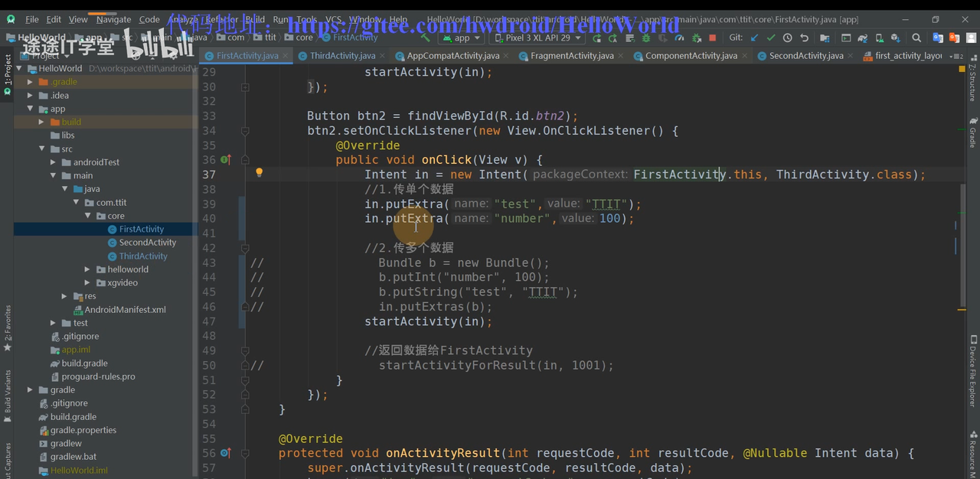
Task: Expand the .idea folder
Action: coord(31,96)
